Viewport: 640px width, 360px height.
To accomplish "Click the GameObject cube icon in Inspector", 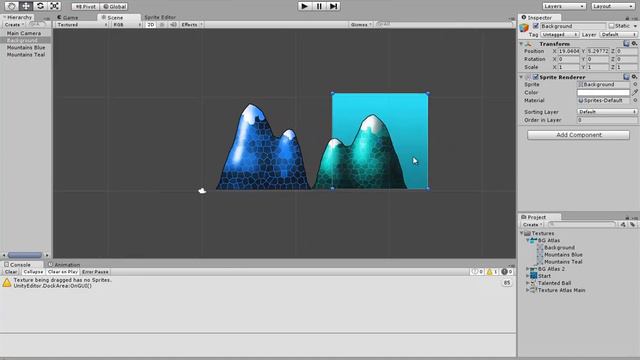I will pyautogui.click(x=524, y=28).
